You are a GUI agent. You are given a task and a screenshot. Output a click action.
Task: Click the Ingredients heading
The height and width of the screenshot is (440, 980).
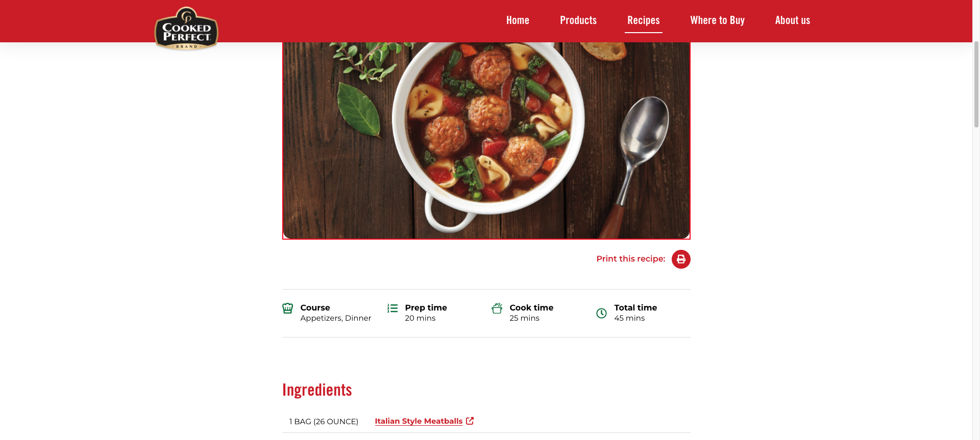click(317, 390)
